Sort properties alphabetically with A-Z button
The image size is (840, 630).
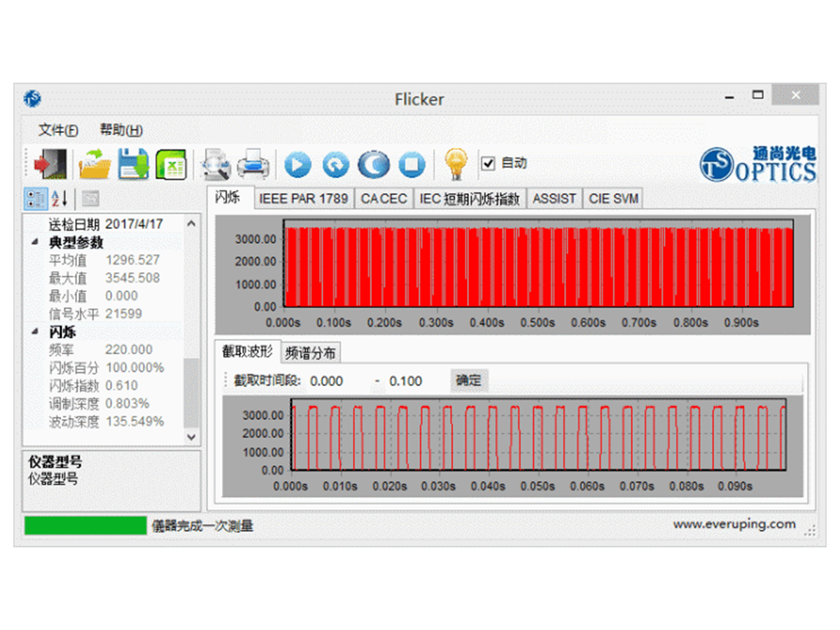click(59, 199)
